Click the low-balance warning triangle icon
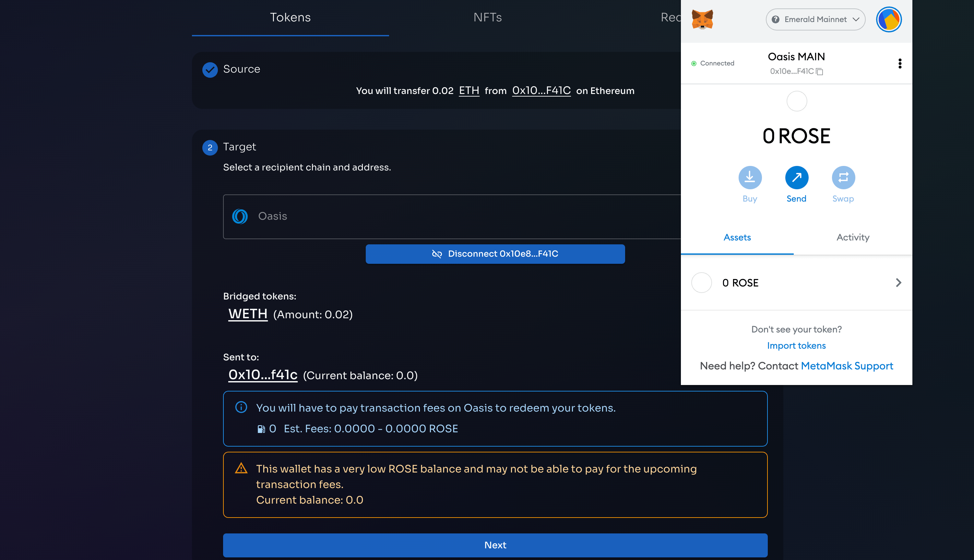Viewport: 974px width, 560px height. [x=241, y=469]
